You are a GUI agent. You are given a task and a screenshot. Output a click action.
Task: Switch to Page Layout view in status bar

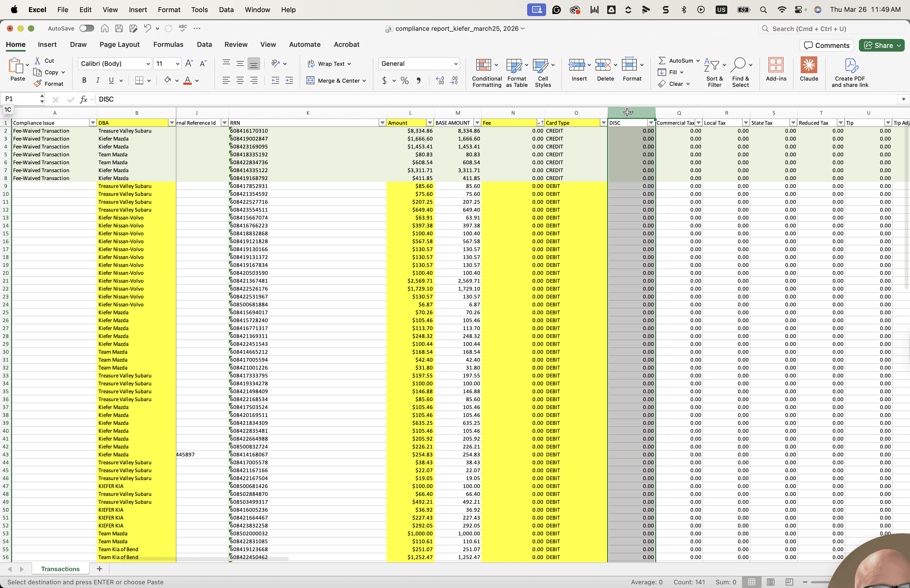[x=771, y=582]
